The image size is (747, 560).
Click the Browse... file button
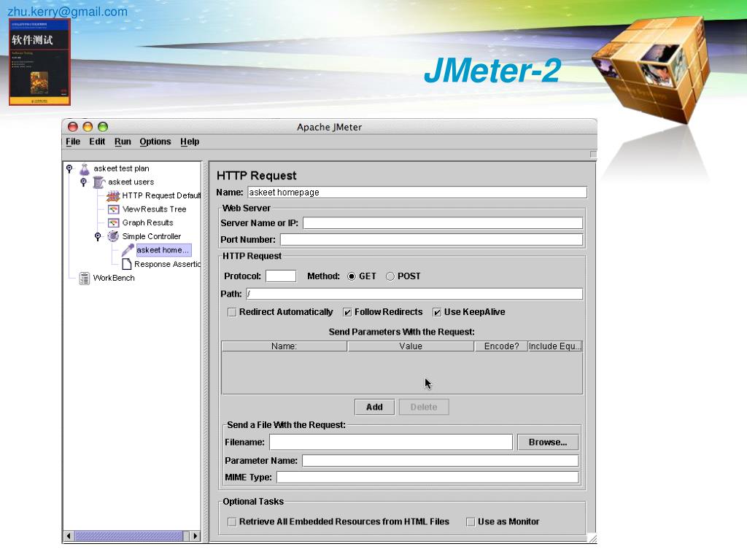pos(548,443)
